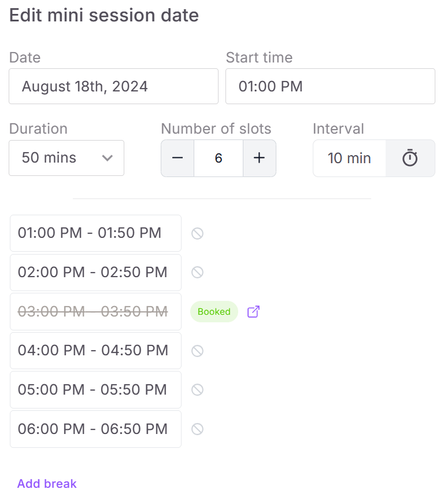444x504 pixels.
Task: Select the 01:00 PM - 01:50 PM slot field
Action: tap(95, 233)
